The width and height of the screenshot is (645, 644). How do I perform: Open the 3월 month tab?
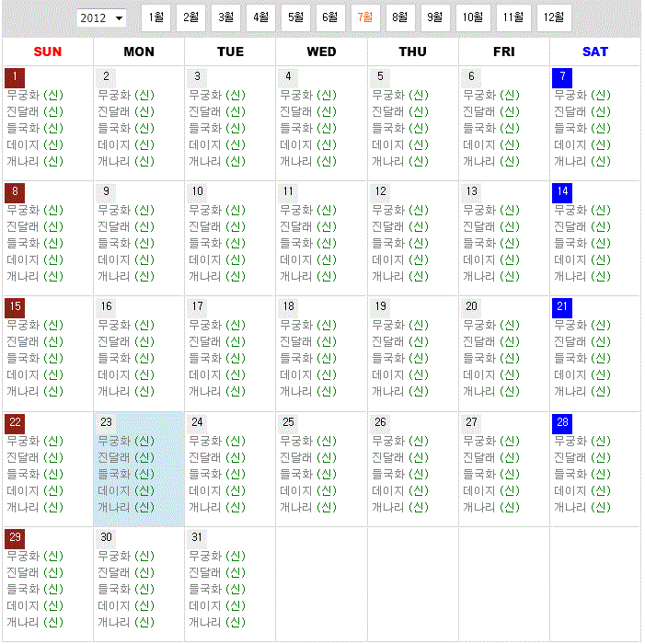[225, 17]
